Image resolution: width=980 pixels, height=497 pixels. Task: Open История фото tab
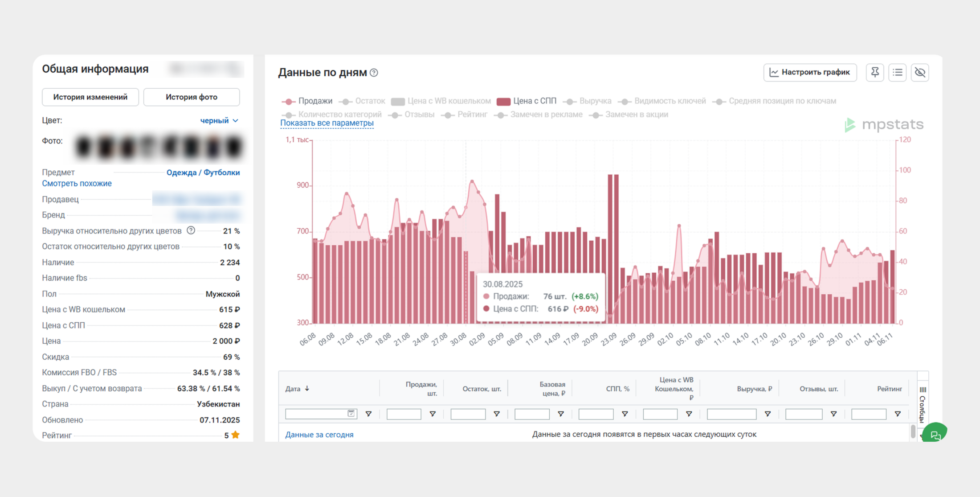(192, 97)
